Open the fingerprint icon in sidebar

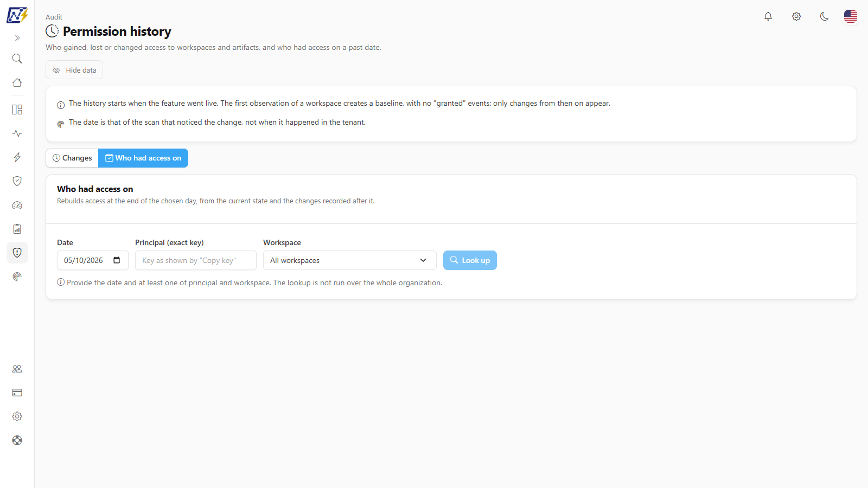[17, 277]
